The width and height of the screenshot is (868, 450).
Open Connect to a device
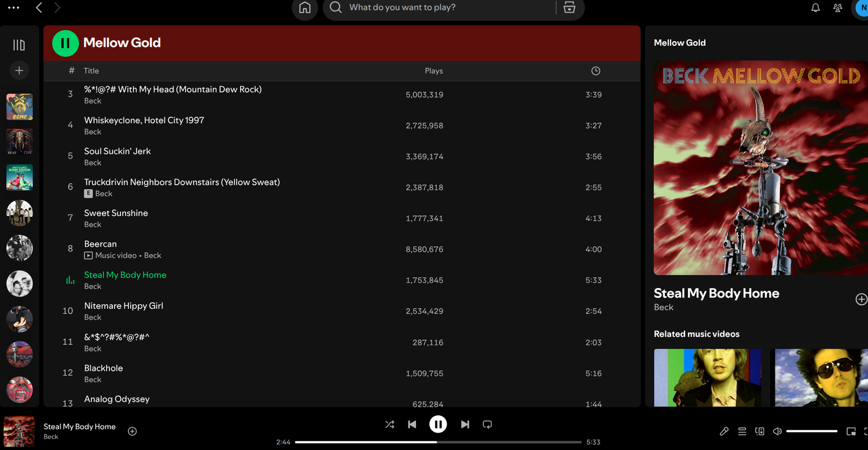pos(760,431)
